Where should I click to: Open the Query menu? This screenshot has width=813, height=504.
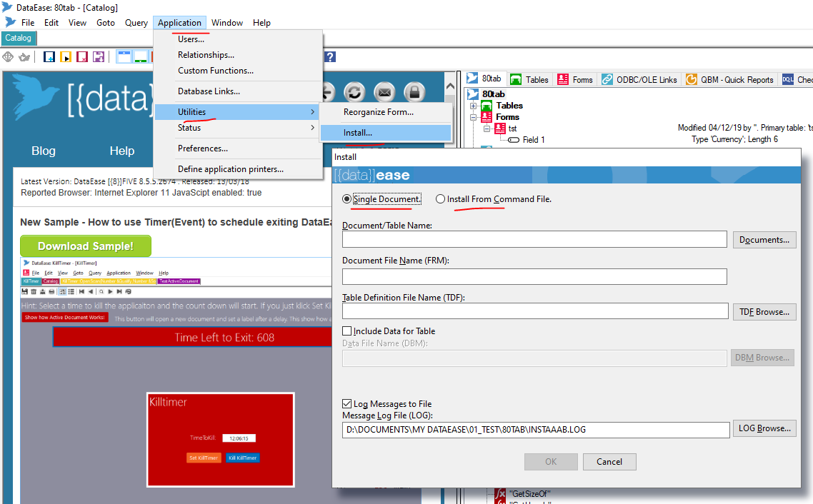point(136,23)
